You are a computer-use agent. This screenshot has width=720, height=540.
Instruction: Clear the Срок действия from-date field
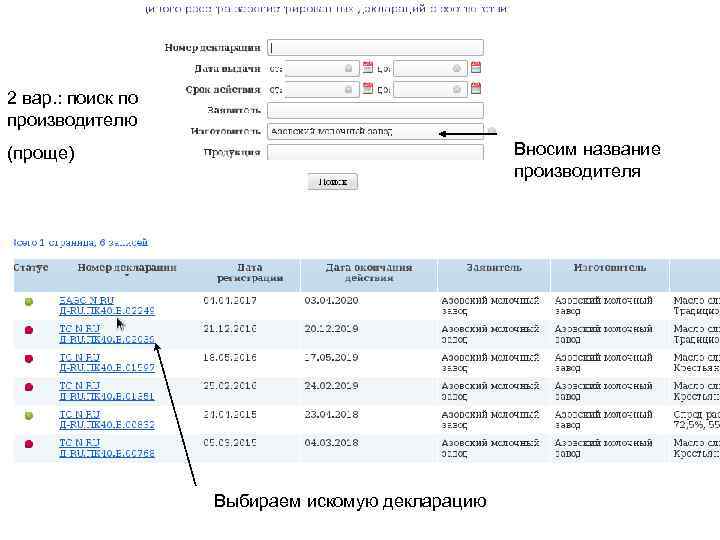pyautogui.click(x=349, y=89)
